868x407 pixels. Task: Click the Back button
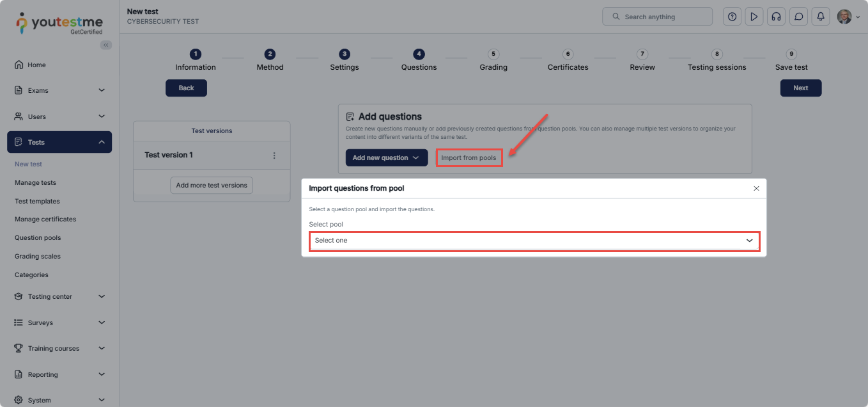[186, 88]
